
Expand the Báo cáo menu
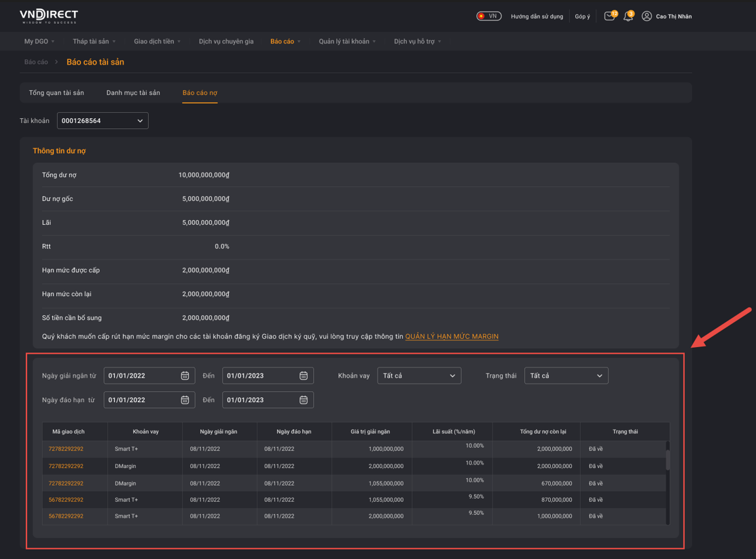285,41
